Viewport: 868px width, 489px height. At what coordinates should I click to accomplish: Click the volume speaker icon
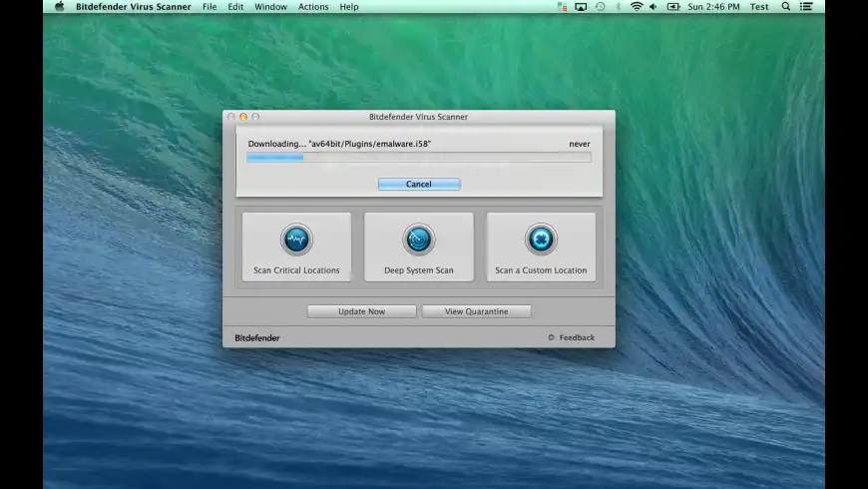pos(653,7)
